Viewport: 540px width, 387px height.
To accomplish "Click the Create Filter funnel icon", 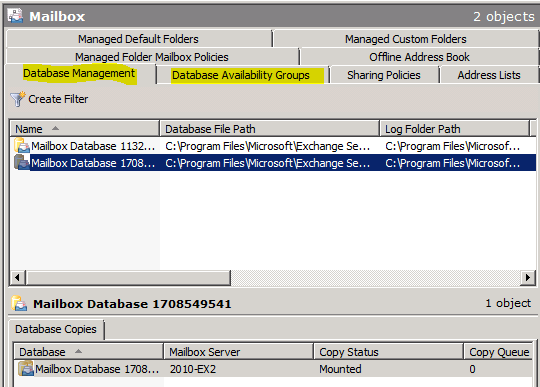I will [18, 99].
